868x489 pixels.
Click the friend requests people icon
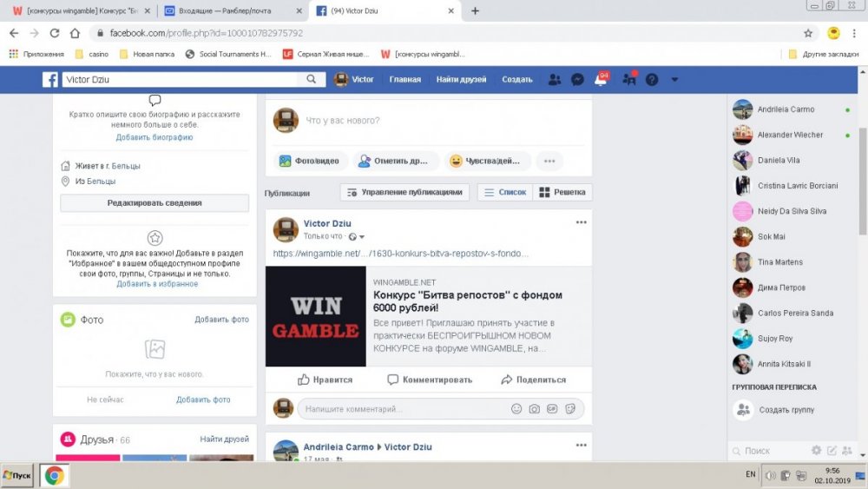pyautogui.click(x=555, y=79)
